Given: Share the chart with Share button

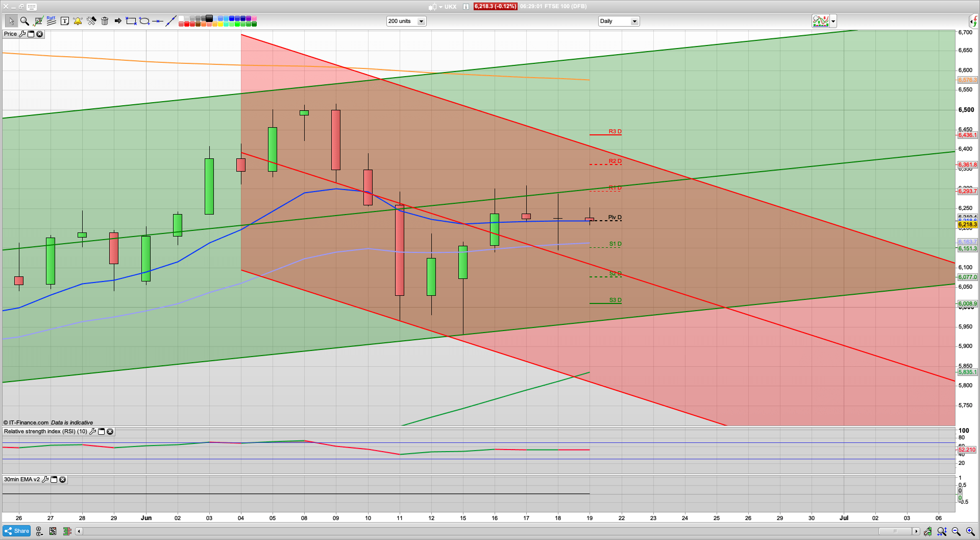Looking at the screenshot, I should [17, 531].
